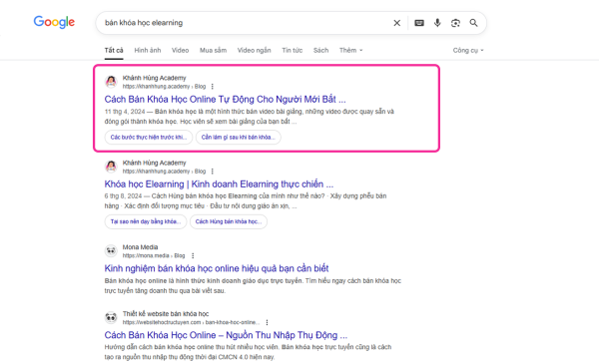The height and width of the screenshot is (364, 599).
Task: Open three-dot menu of websitehoctructuyen result
Action: pyautogui.click(x=267, y=322)
